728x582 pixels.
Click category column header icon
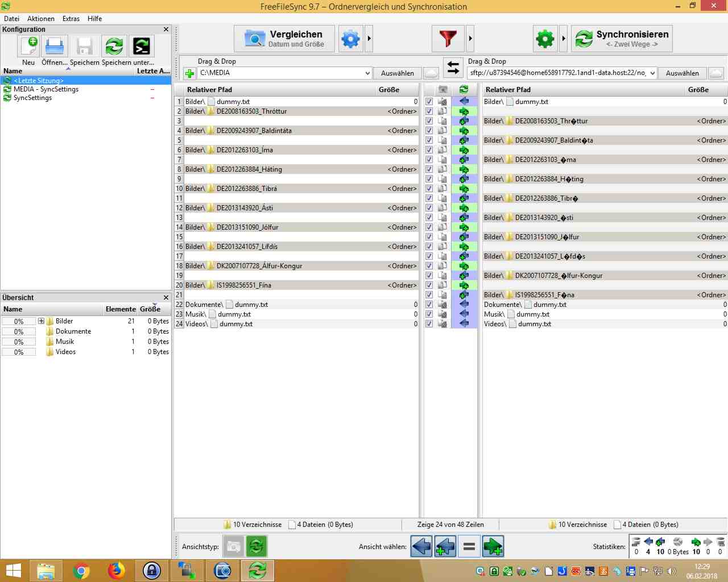tap(443, 90)
